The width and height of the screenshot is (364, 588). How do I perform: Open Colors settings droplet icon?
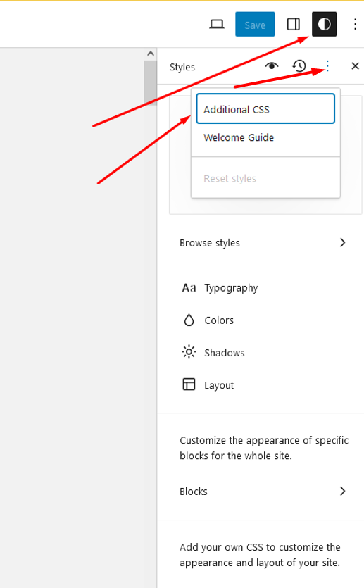click(189, 320)
